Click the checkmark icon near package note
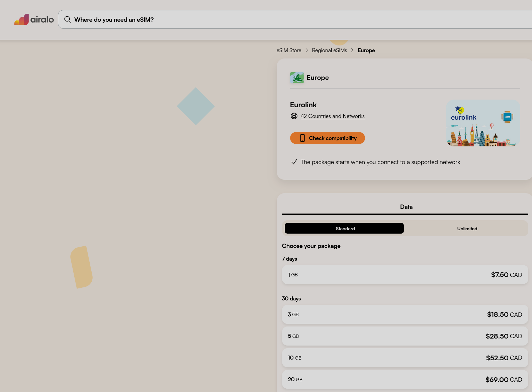This screenshot has width=532, height=392. [x=294, y=162]
